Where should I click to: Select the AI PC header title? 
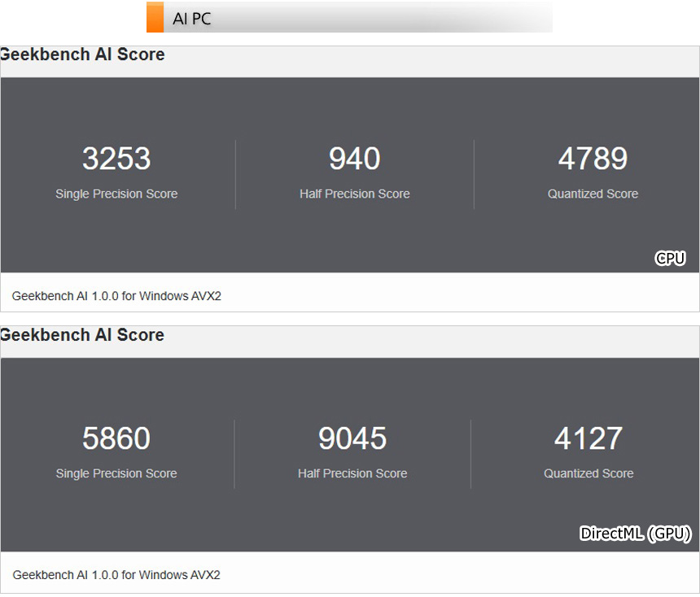(192, 19)
